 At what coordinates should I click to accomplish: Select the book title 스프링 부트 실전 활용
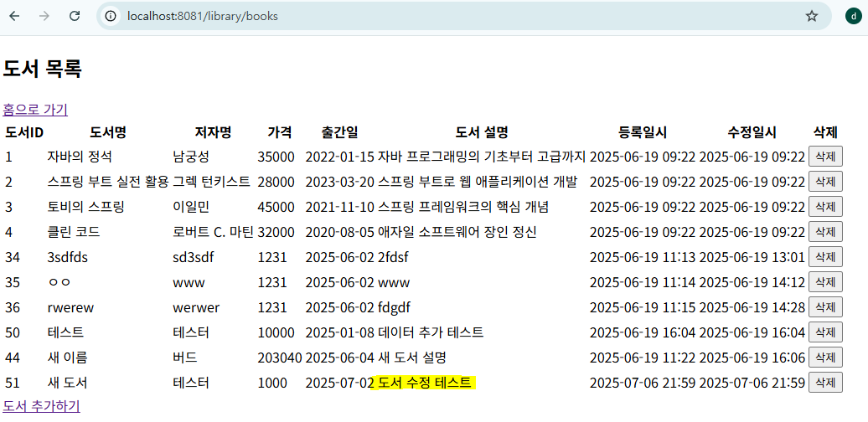click(x=108, y=182)
